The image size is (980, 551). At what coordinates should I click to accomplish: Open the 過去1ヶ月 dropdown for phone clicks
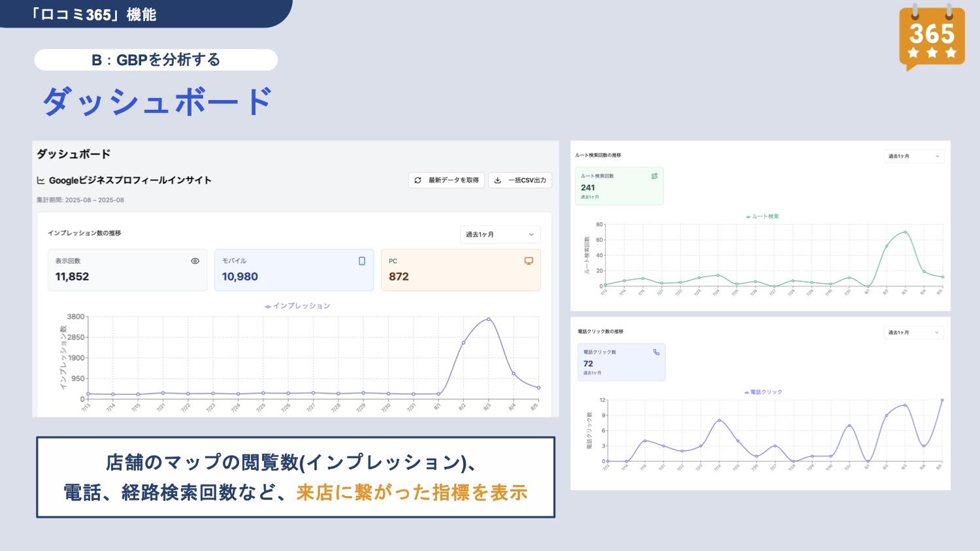click(913, 333)
